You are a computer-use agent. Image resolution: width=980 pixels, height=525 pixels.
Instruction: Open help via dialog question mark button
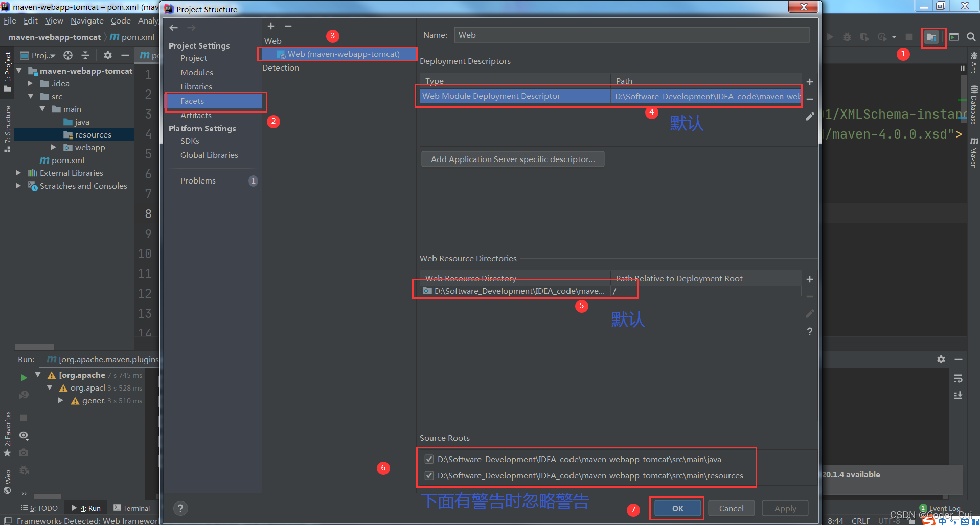point(180,508)
